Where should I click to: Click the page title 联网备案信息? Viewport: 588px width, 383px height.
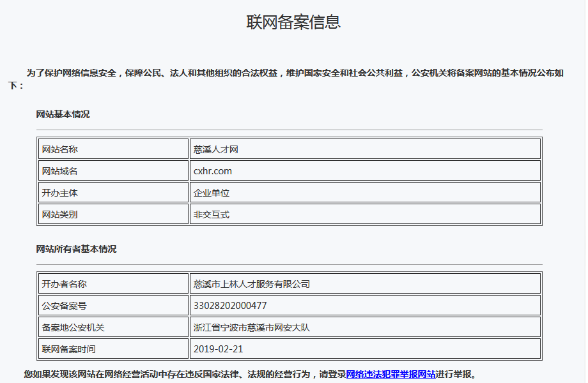293,22
